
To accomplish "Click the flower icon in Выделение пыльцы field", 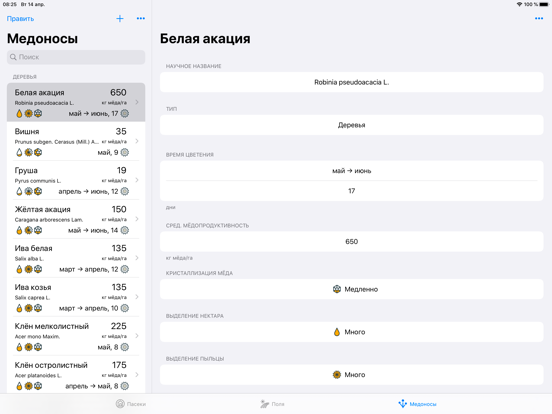I will (337, 375).
